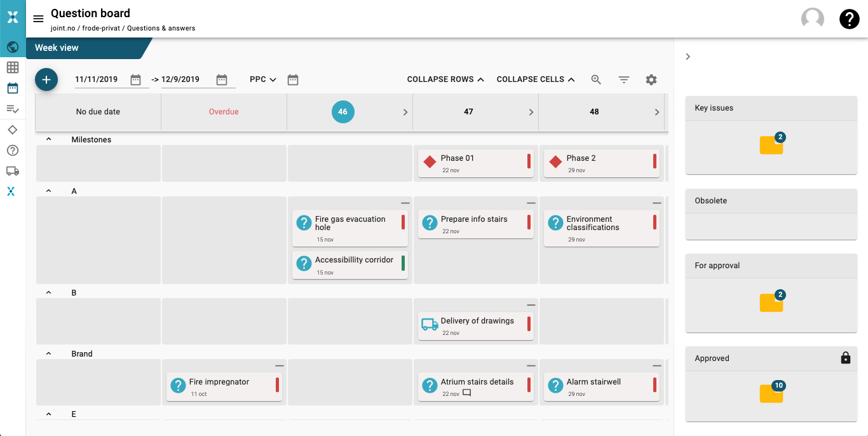Collapse the Milestones row
The width and height of the screenshot is (868, 436).
[x=49, y=139]
